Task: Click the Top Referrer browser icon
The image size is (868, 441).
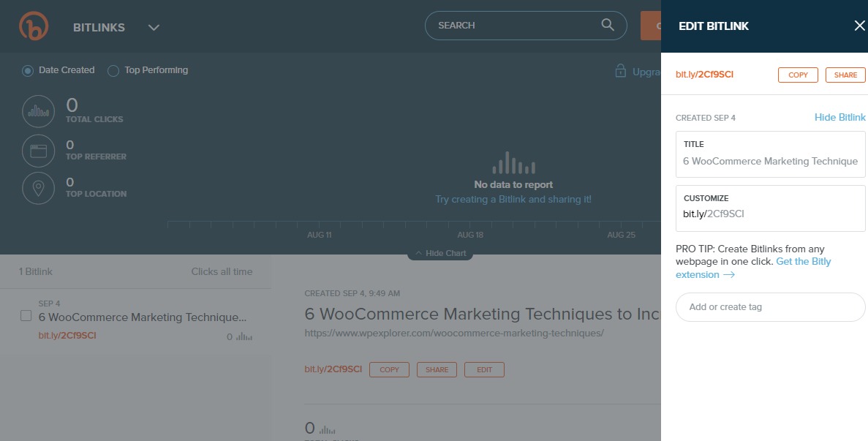Action: [38, 151]
